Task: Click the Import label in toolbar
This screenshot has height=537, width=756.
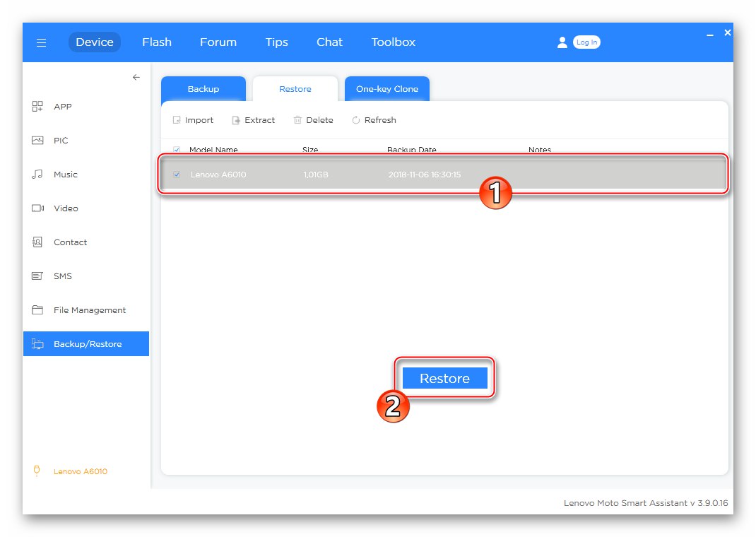Action: tap(199, 120)
